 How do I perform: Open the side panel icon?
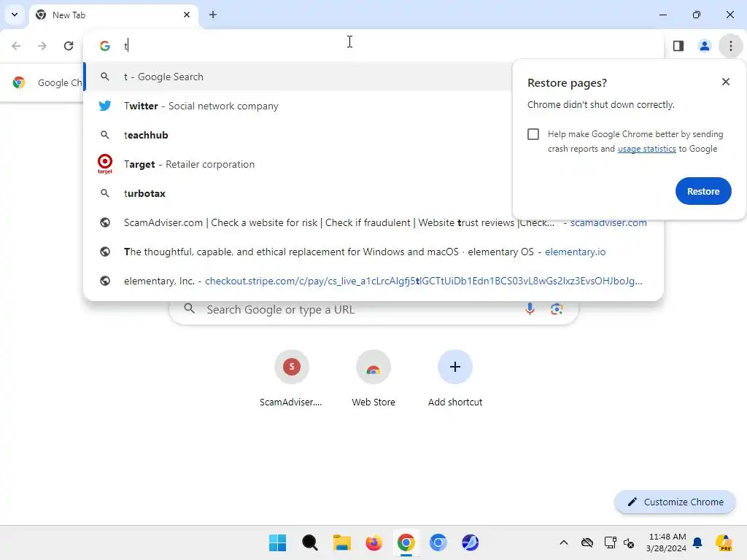(x=678, y=46)
